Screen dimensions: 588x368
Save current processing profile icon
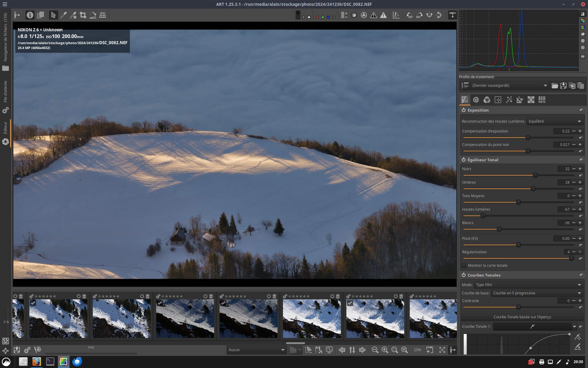563,86
